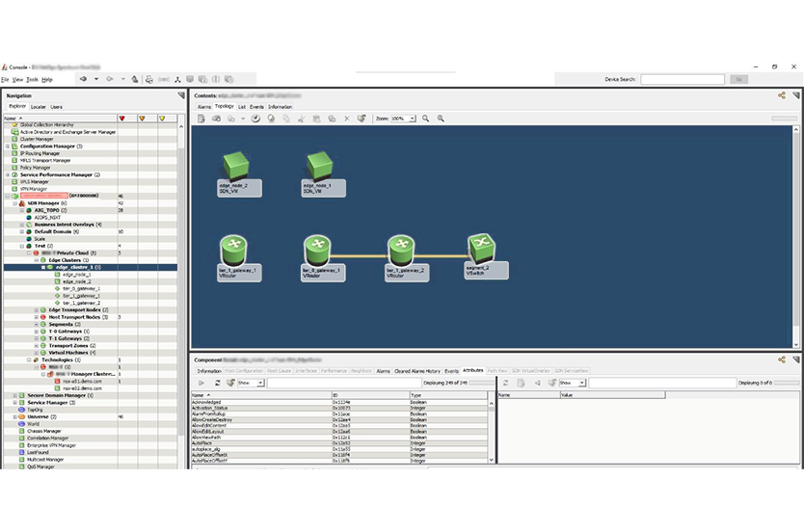Expand the Configuration Manager tree node
Image resolution: width=804 pixels, height=532 pixels.
9,146
